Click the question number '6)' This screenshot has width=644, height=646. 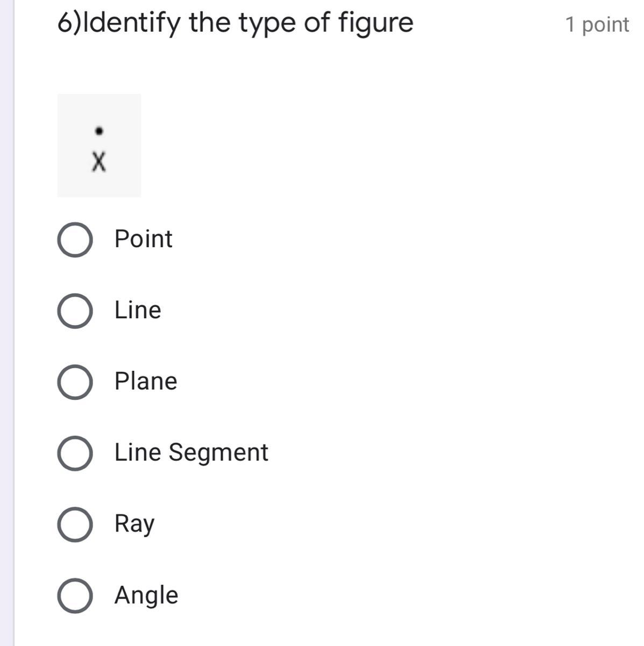(x=68, y=23)
